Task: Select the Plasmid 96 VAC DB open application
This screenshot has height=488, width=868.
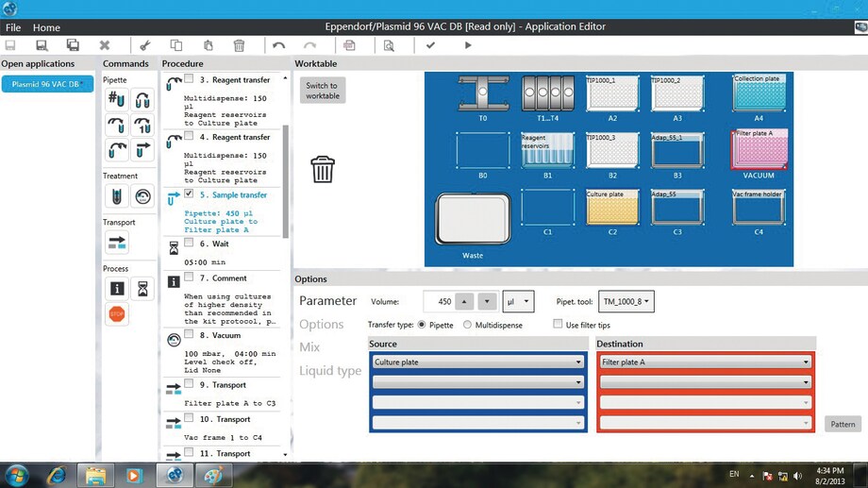Action: [x=47, y=84]
